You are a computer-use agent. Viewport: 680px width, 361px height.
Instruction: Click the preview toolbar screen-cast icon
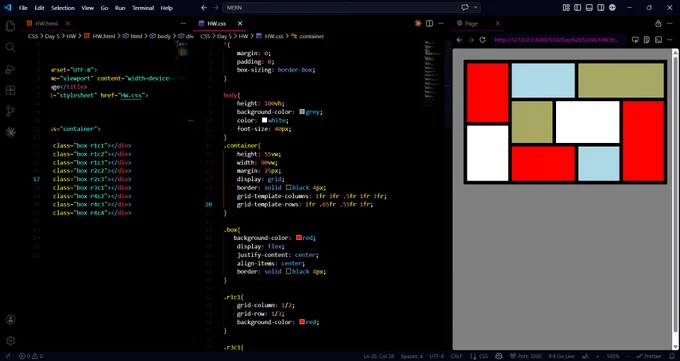[635, 40]
